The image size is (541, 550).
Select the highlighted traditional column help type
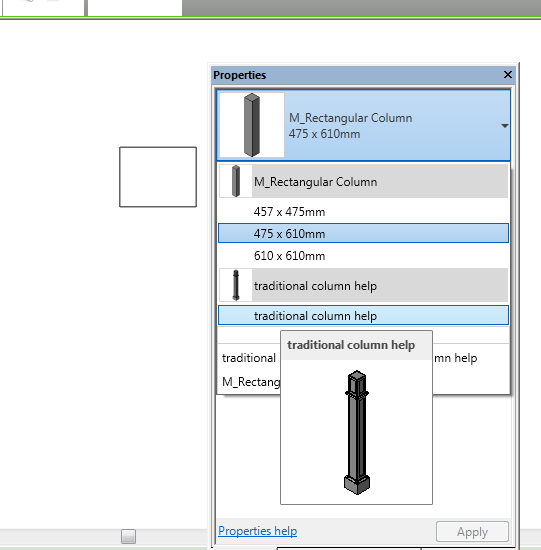tap(363, 315)
